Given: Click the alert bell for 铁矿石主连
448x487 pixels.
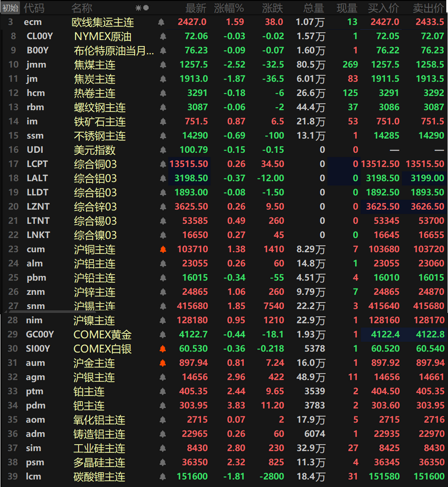Looking at the screenshot, I should tap(163, 122).
